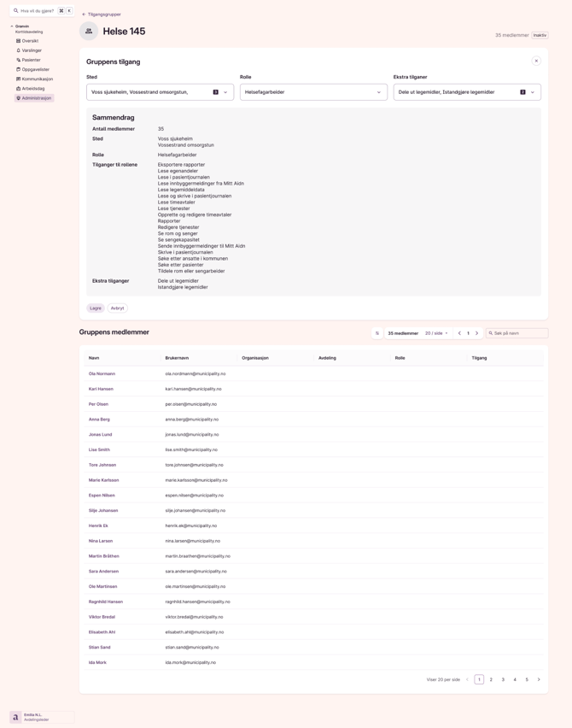The width and height of the screenshot is (572, 728).
Task: Open Kommunikasjon in the sidebar
Action: pos(37,79)
